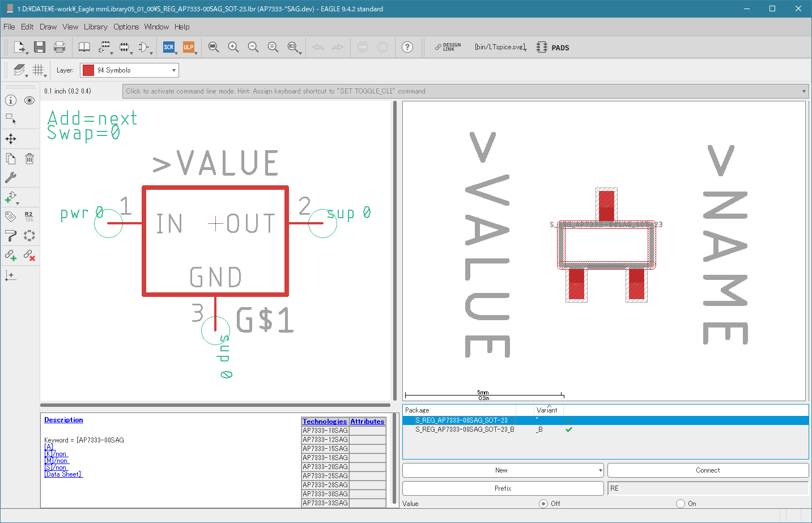
Task: Open the Window menu
Action: [156, 27]
